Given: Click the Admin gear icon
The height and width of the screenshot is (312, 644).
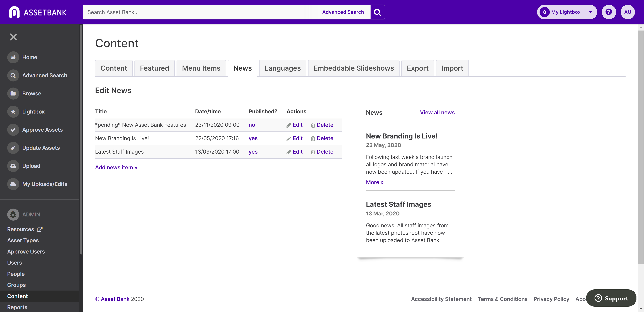Looking at the screenshot, I should click(13, 214).
